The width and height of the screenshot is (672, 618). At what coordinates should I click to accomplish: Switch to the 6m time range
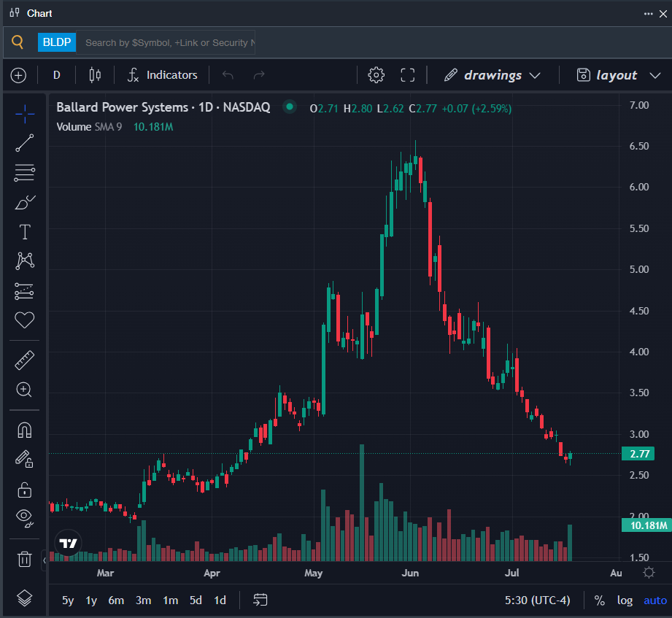pyautogui.click(x=116, y=600)
